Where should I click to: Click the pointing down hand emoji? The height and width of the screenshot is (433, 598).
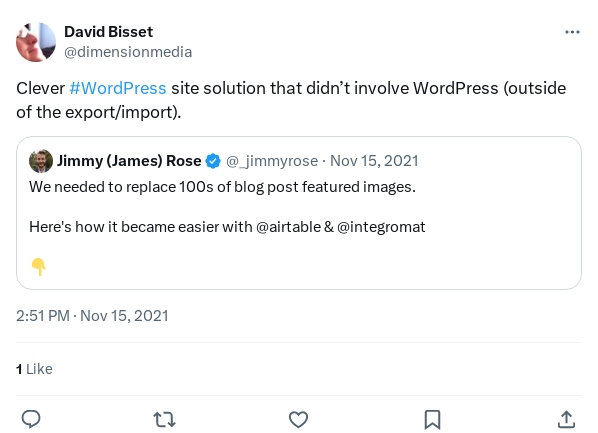pyautogui.click(x=39, y=266)
